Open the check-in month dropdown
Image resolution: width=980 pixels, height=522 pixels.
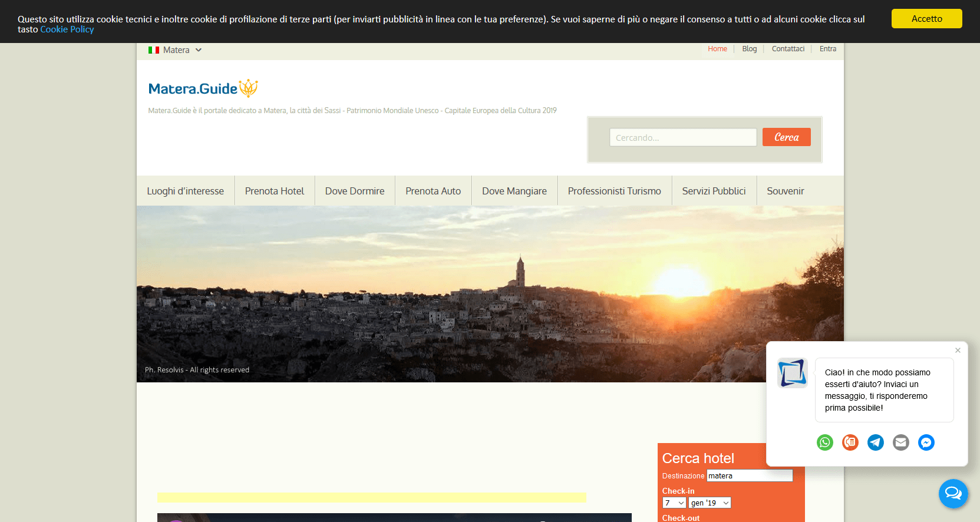[x=710, y=503]
